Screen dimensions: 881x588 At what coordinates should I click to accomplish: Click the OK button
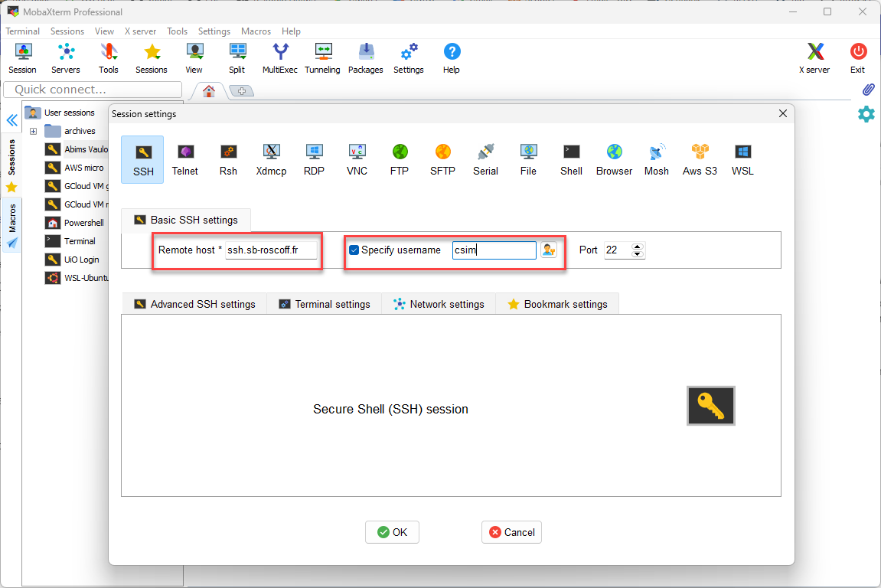392,532
